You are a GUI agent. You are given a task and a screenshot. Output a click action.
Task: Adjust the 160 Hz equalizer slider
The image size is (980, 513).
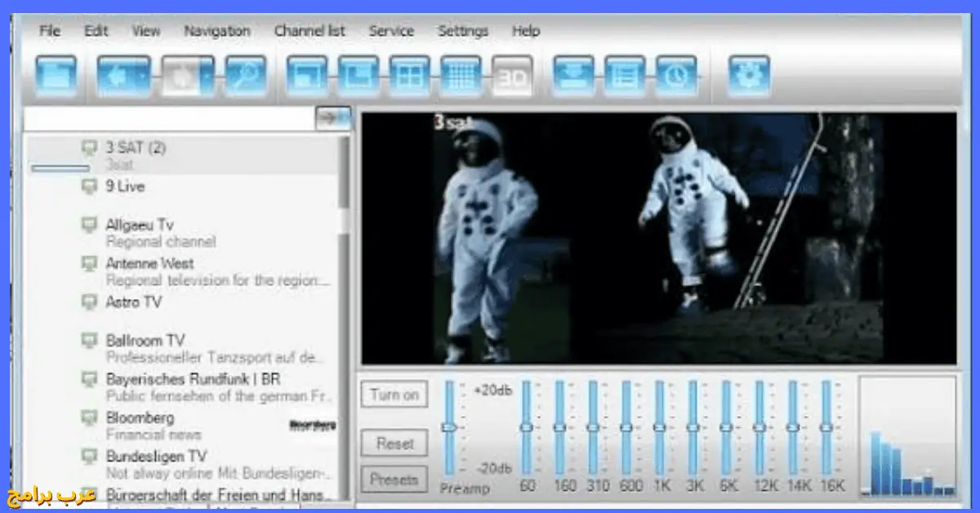[559, 427]
